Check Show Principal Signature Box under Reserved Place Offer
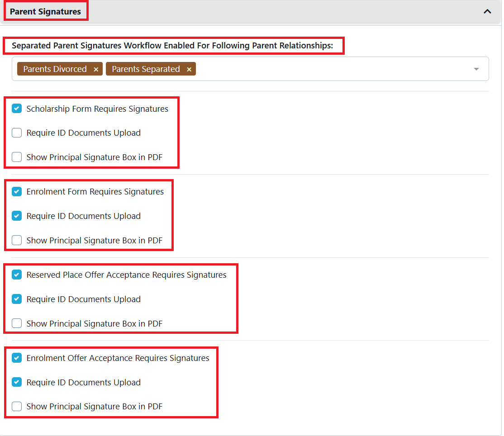 pyautogui.click(x=17, y=323)
